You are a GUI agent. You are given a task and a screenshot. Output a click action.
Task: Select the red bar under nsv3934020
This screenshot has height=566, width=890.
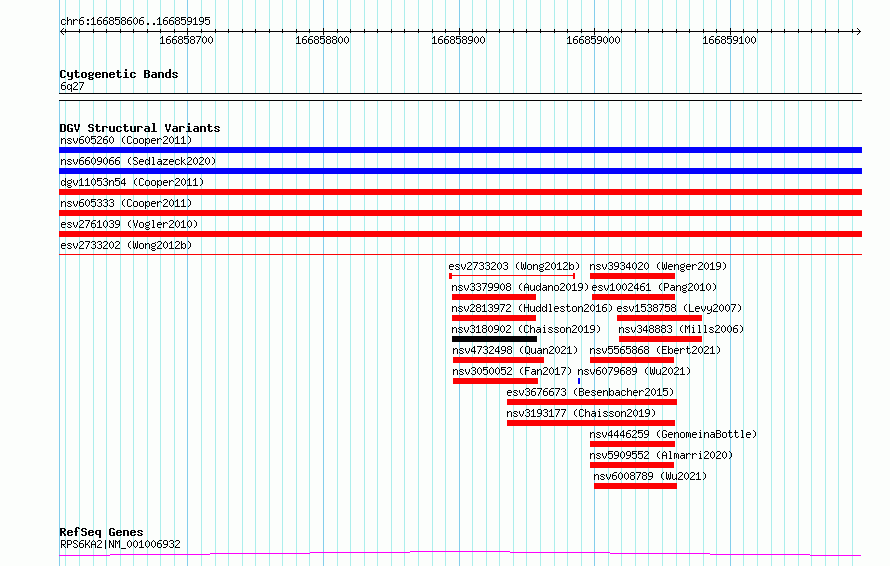coord(632,276)
